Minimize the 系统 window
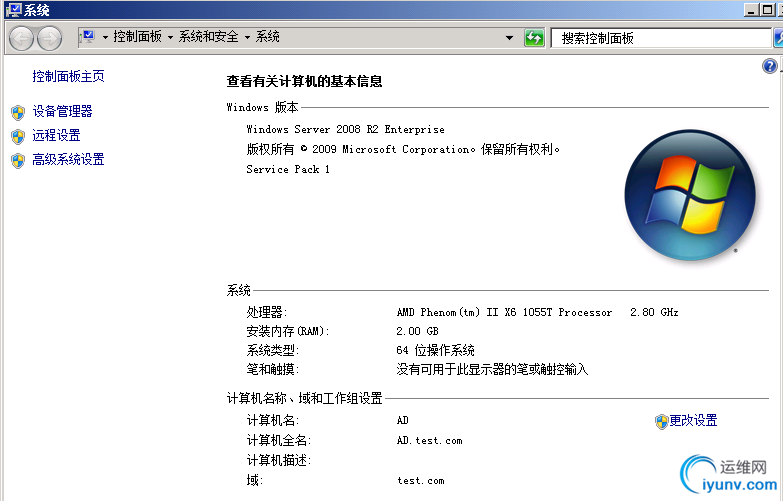Viewport: 783px width, 501px height. 751,9
